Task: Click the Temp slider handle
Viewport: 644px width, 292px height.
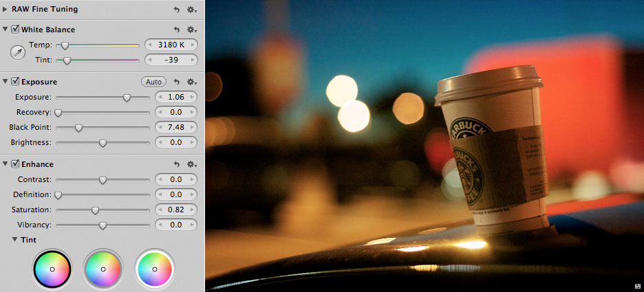Action: (65, 45)
